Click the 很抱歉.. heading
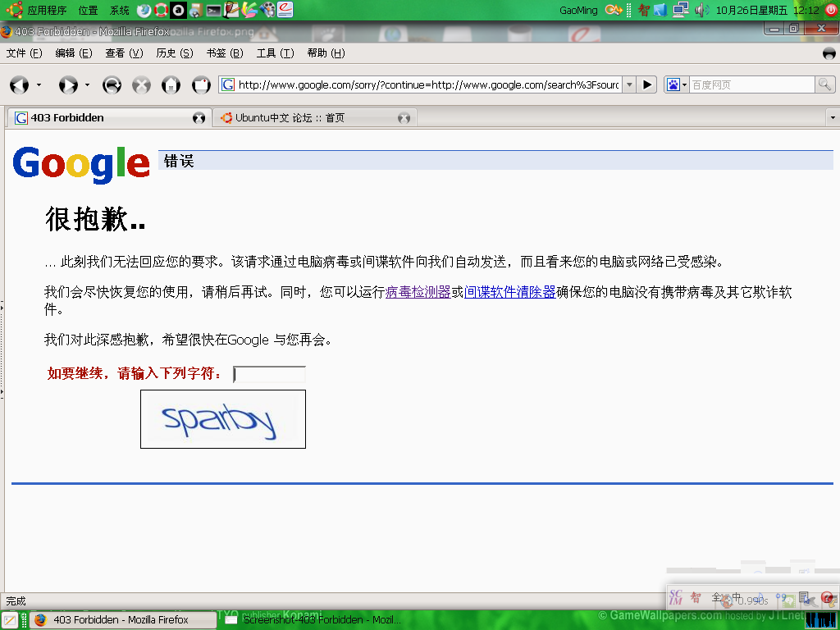 (95, 218)
